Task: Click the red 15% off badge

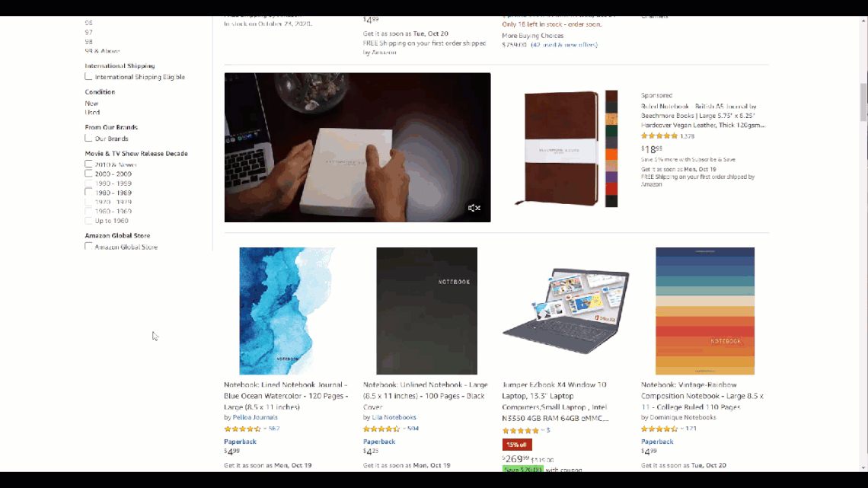Action: [517, 445]
